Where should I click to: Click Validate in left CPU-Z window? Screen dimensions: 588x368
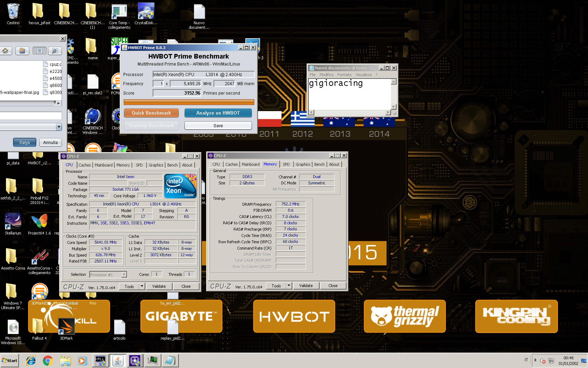[159, 286]
